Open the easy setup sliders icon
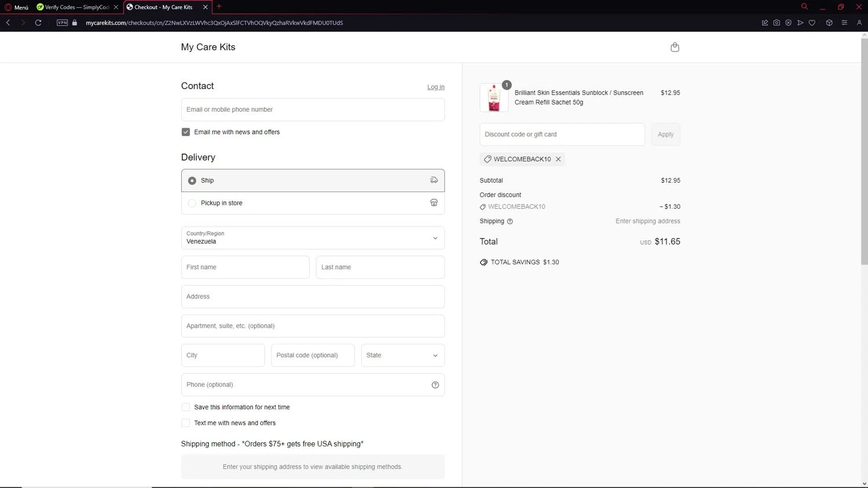 [x=844, y=23]
